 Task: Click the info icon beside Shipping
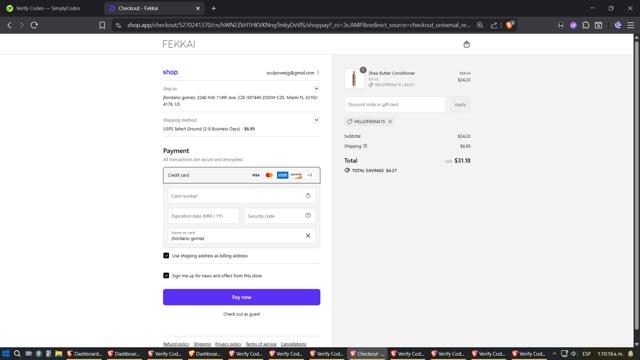(x=365, y=146)
